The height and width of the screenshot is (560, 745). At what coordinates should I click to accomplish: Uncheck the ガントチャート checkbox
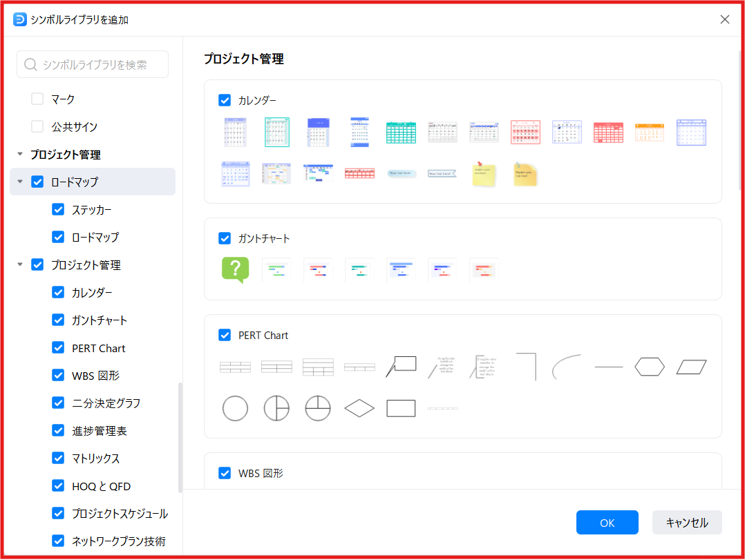point(225,238)
